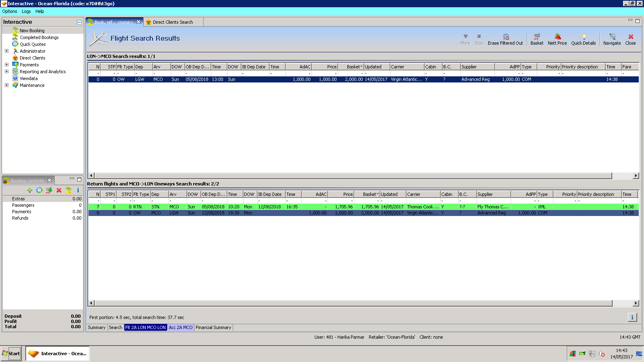Open the Financial Summary tab
644x362 pixels.
(213, 327)
